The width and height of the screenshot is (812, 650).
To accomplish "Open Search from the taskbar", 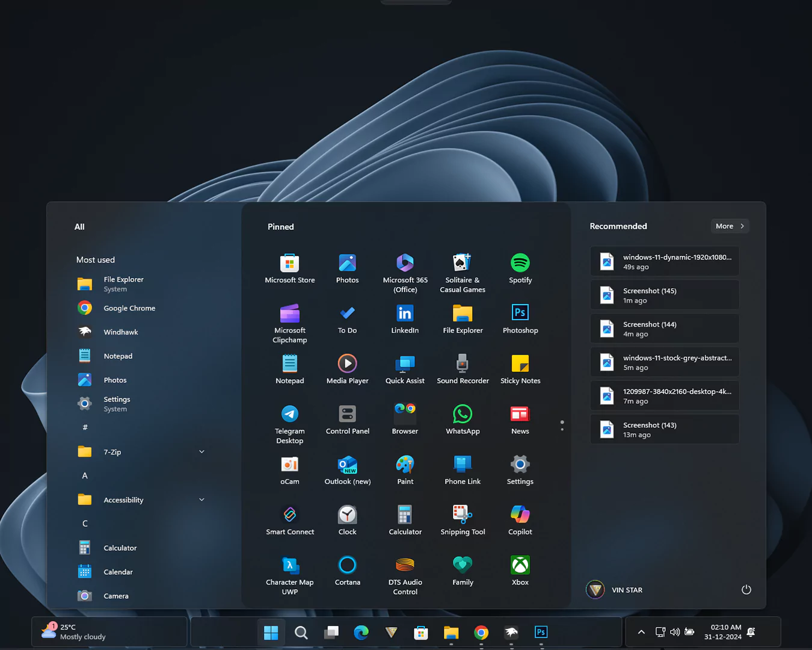I will (301, 633).
